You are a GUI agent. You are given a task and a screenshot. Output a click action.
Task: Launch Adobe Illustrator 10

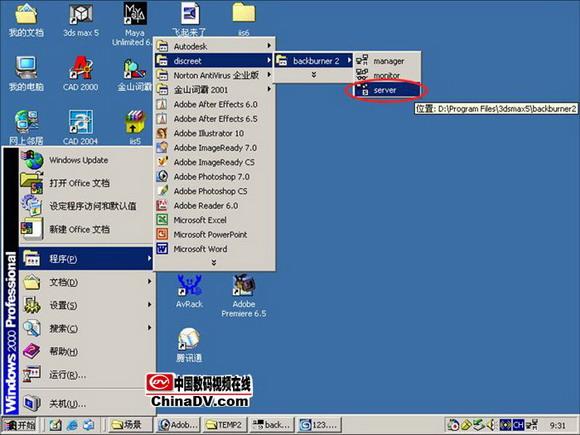coord(214,133)
